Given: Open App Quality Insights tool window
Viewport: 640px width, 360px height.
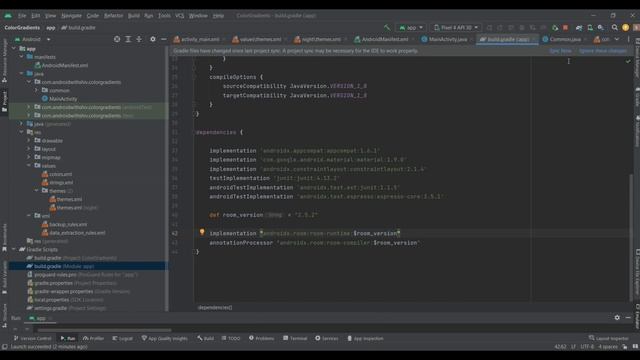Looking at the screenshot, I should coord(164,338).
